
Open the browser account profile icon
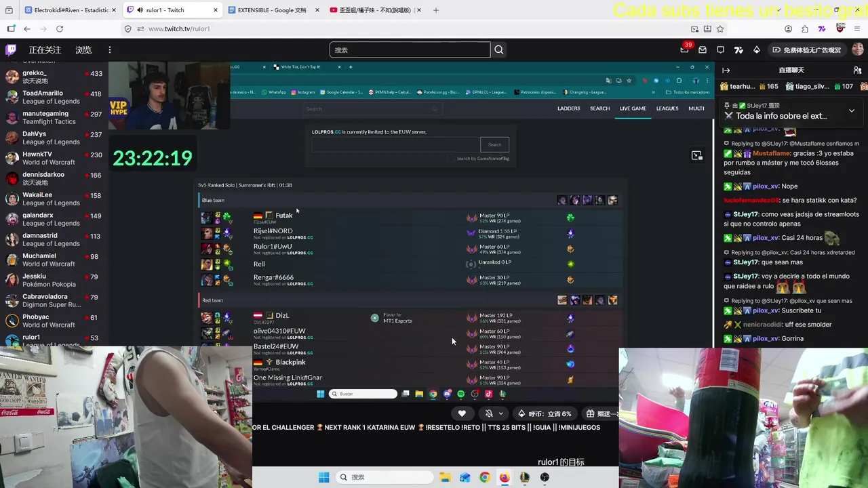pyautogui.click(x=788, y=28)
